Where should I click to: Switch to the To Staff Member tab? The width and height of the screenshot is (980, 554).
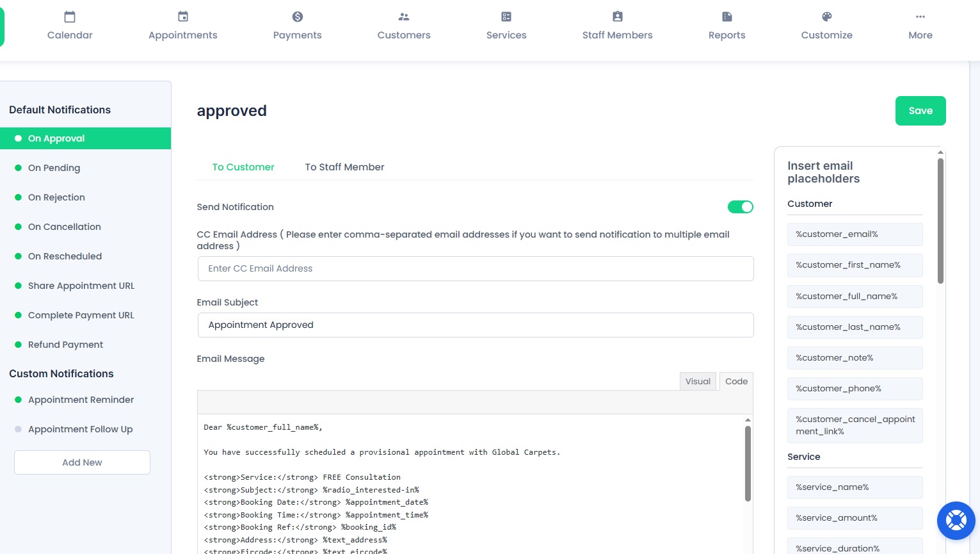coord(344,167)
